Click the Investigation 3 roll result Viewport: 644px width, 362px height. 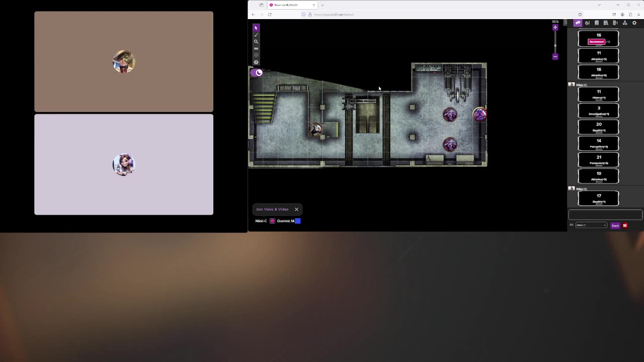point(599,111)
